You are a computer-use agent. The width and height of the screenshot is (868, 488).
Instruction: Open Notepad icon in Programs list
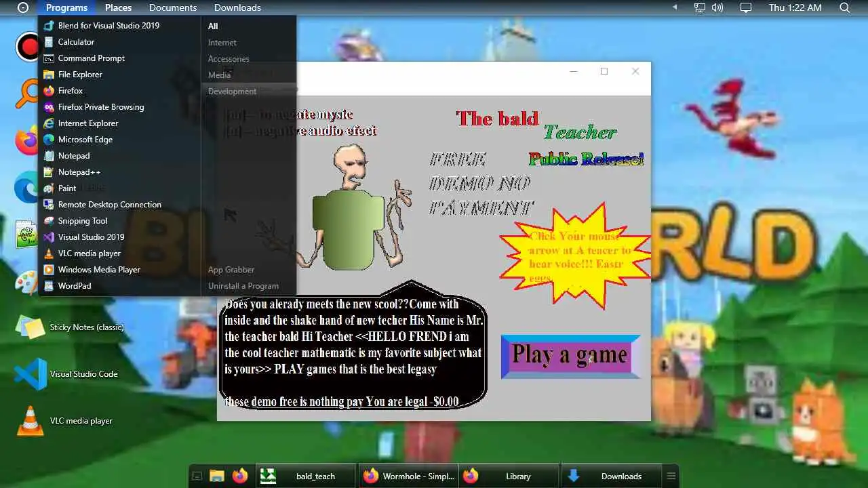coord(48,156)
